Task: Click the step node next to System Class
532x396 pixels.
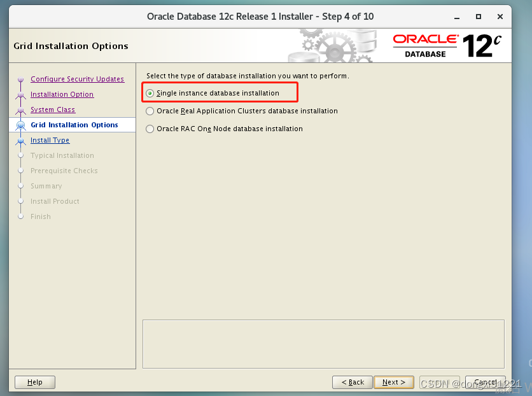Action: [21, 110]
